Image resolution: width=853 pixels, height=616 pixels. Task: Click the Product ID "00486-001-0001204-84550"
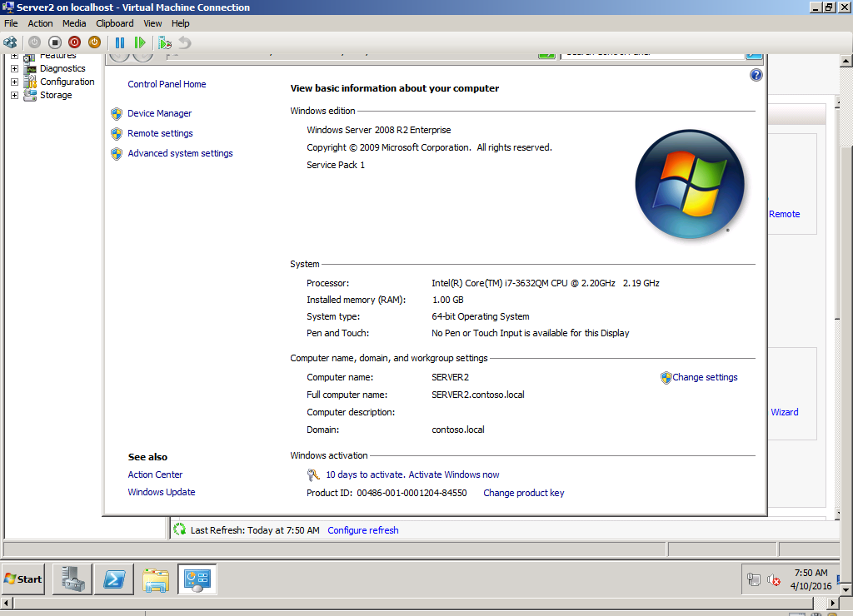coord(412,493)
